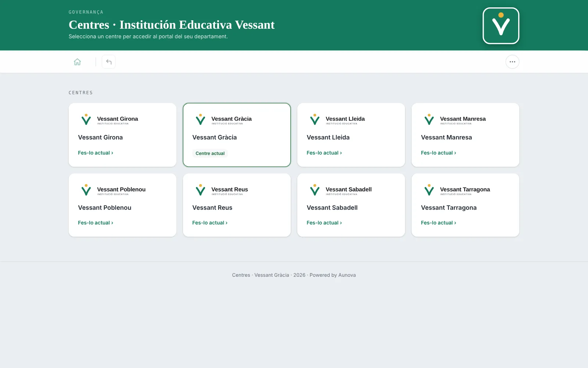Open the three-dots more options menu

coord(512,62)
